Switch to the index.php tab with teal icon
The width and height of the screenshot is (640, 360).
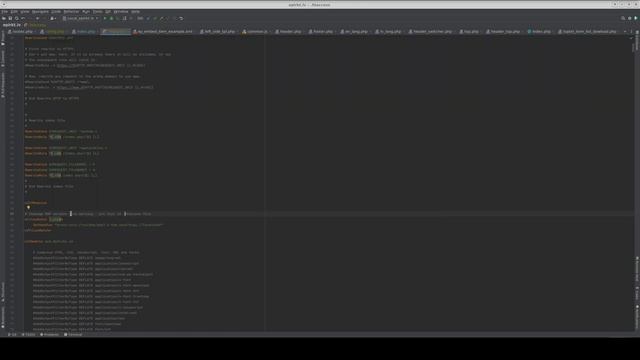[x=540, y=31]
